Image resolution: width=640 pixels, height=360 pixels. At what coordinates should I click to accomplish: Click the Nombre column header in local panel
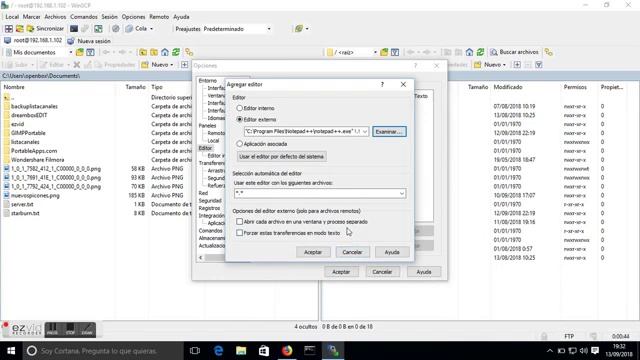(x=14, y=87)
